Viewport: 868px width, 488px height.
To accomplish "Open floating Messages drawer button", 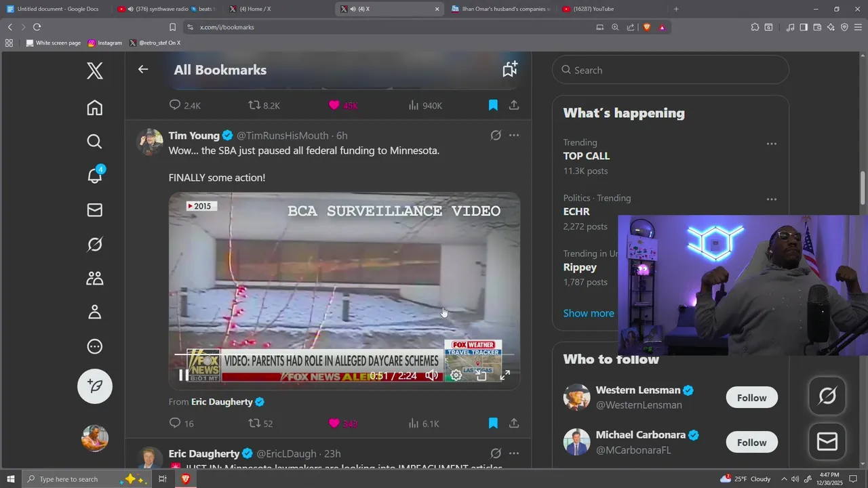I will pyautogui.click(x=827, y=442).
